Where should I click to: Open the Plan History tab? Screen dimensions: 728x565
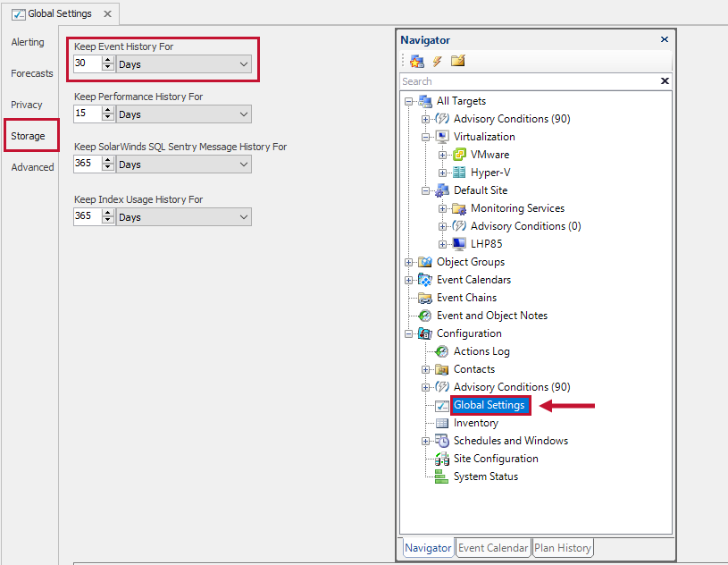click(x=563, y=547)
